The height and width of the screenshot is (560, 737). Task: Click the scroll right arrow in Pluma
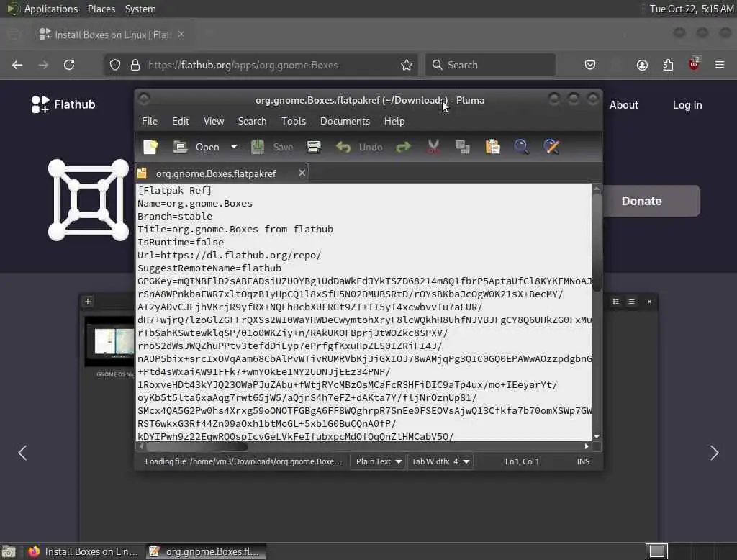(x=587, y=446)
